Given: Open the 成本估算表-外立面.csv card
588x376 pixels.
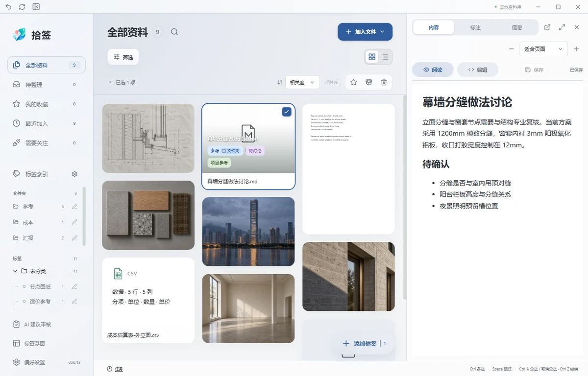Looking at the screenshot, I should [148, 301].
